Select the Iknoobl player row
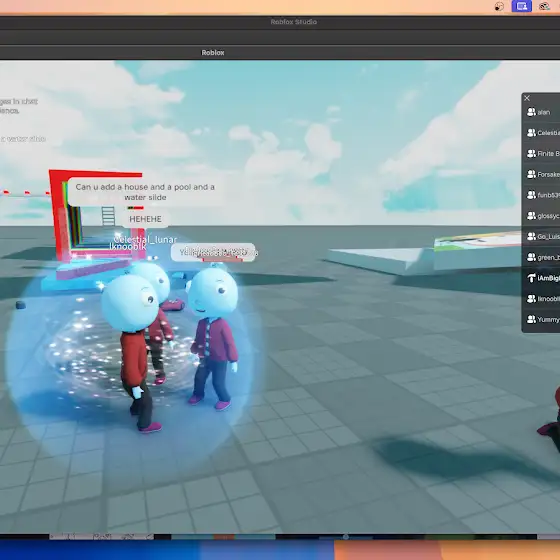This screenshot has width=560, height=560. click(x=541, y=299)
